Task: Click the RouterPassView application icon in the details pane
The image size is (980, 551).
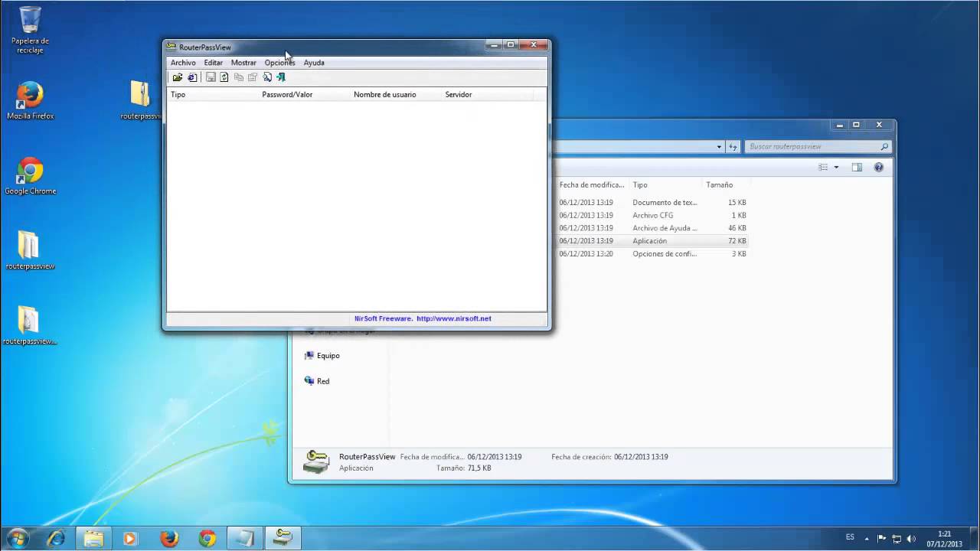Action: pos(316,461)
